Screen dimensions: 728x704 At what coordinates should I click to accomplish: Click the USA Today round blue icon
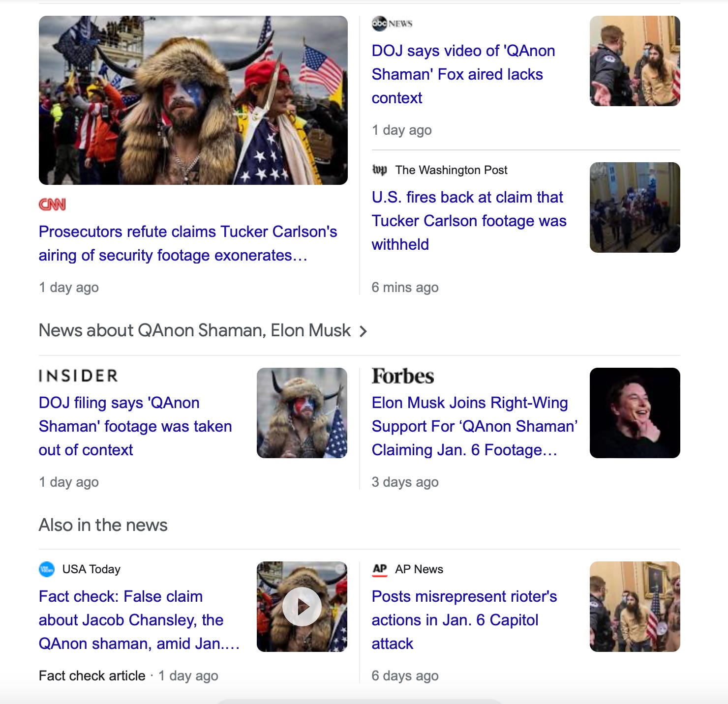[x=47, y=569]
